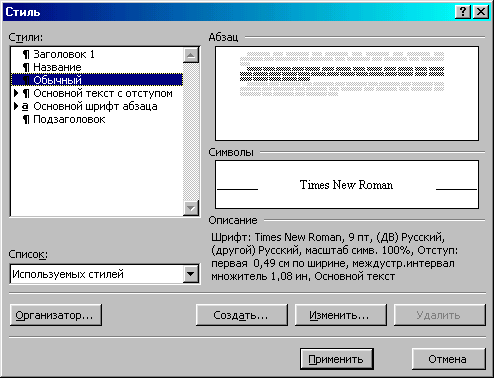Select the Название style
Image resolution: width=494 pixels, height=378 pixels.
click(x=97, y=67)
